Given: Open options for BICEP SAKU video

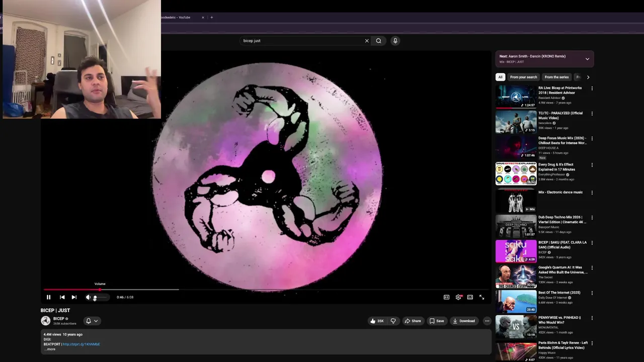Looking at the screenshot, I should click(592, 243).
